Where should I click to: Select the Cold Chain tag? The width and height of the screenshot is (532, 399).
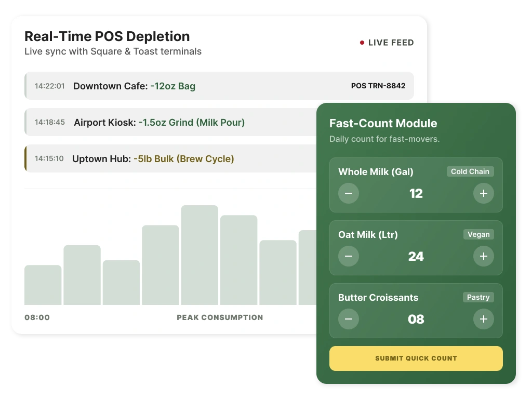coord(470,171)
